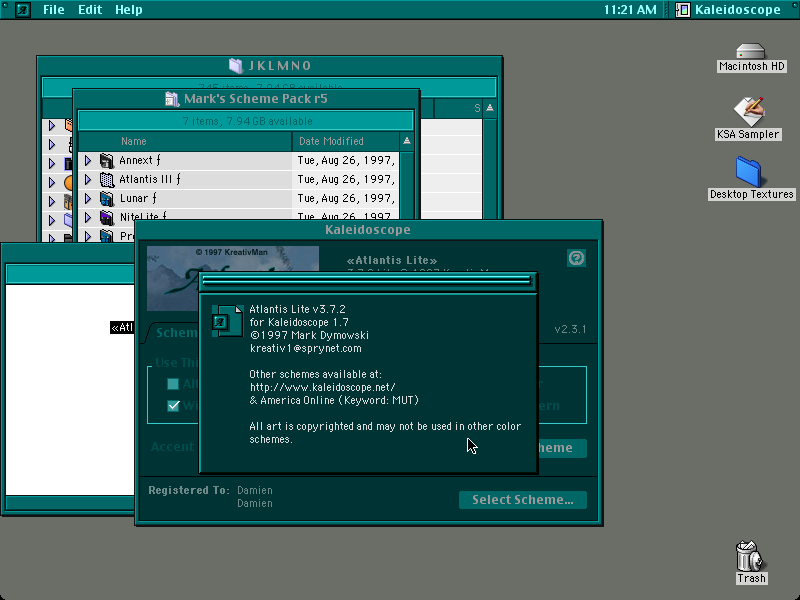This screenshot has width=800, height=600.
Task: Click the "Other schemes available at:" line
Action: [x=315, y=374]
